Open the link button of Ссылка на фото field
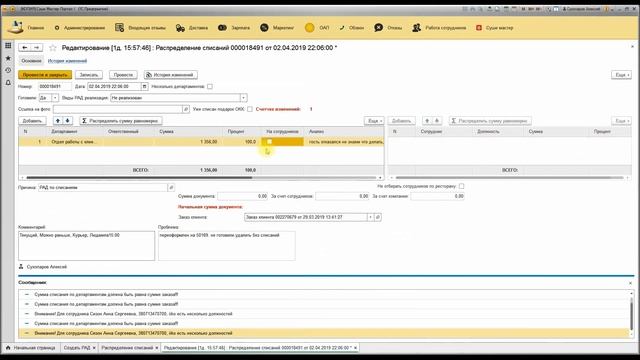Viewport: 640px width, 360px height. (186, 109)
